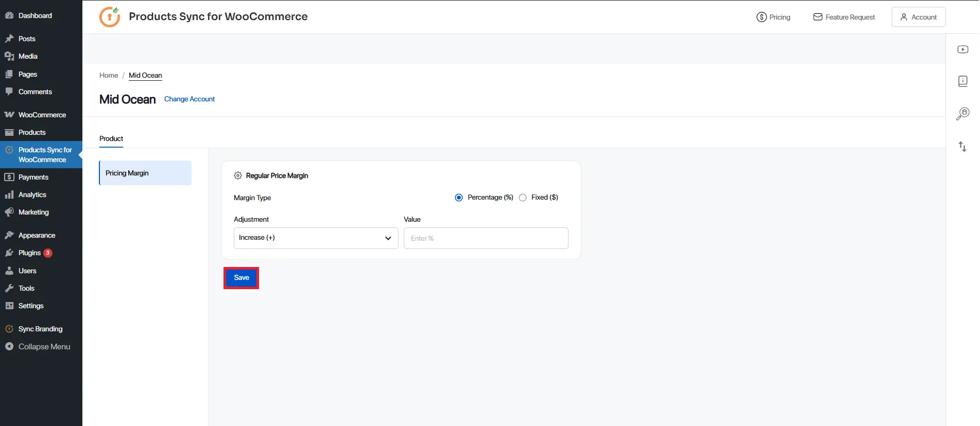Click the Plugins update count badge
The width and height of the screenshot is (980, 426).
48,253
